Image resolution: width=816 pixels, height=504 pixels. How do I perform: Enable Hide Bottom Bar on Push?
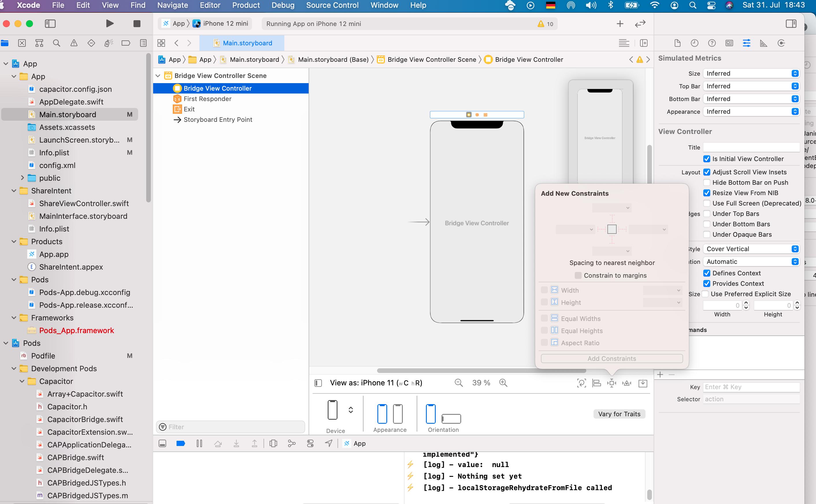point(706,182)
